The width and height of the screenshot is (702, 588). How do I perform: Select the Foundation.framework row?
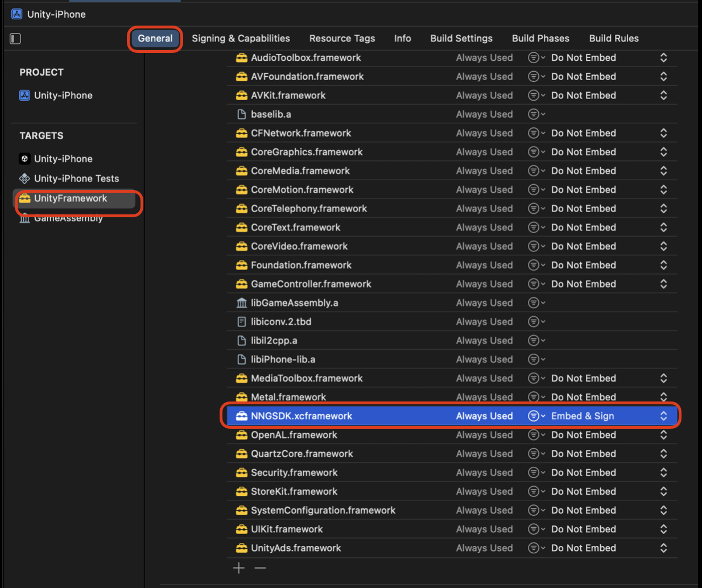pos(452,265)
